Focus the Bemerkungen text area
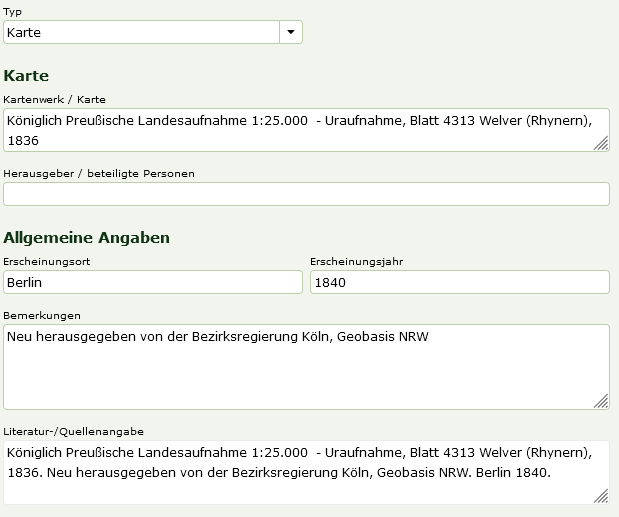The image size is (619, 517). coord(306,367)
